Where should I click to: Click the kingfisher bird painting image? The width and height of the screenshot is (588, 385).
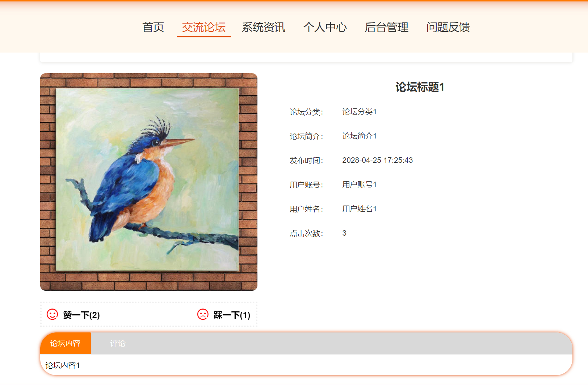pyautogui.click(x=149, y=182)
